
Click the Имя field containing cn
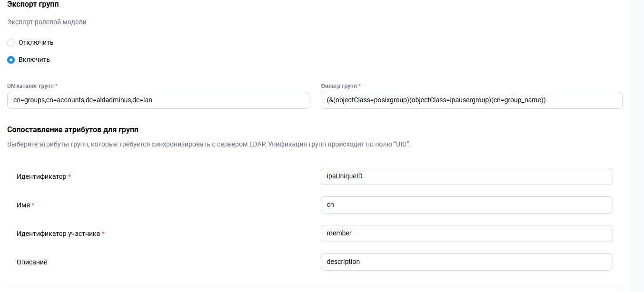pos(467,205)
